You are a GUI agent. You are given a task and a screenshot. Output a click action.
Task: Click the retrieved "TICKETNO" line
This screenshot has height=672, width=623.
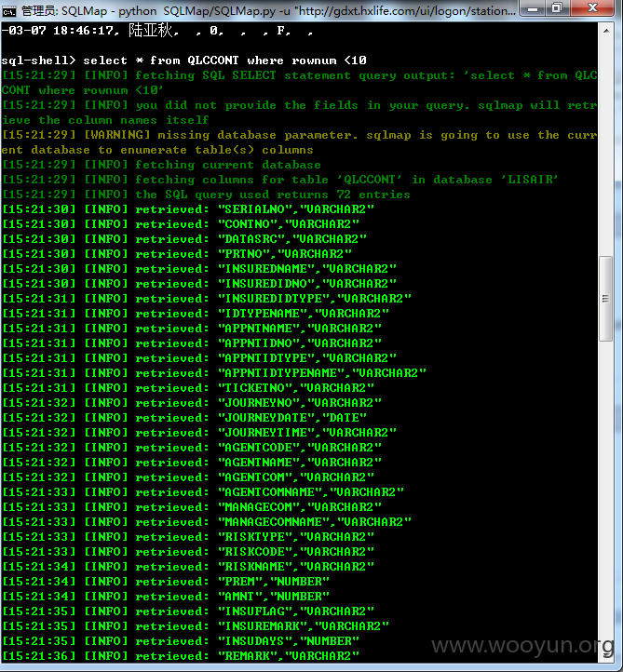(x=188, y=388)
